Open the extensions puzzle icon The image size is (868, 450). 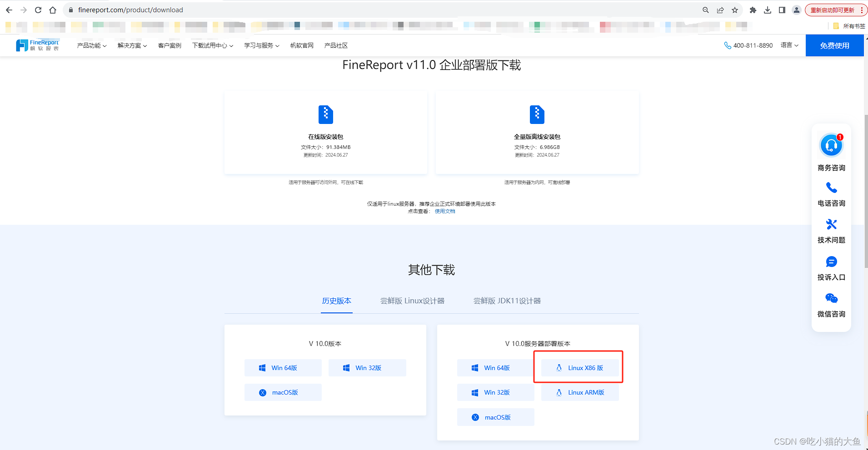pyautogui.click(x=753, y=10)
